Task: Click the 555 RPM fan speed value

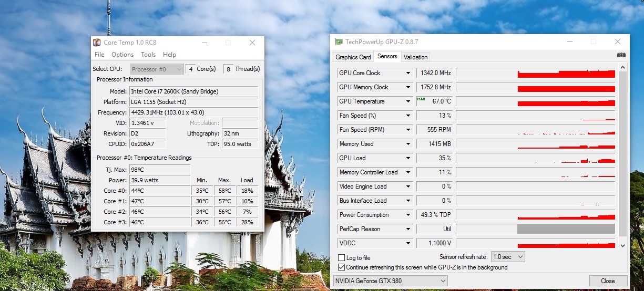Action: coord(435,130)
